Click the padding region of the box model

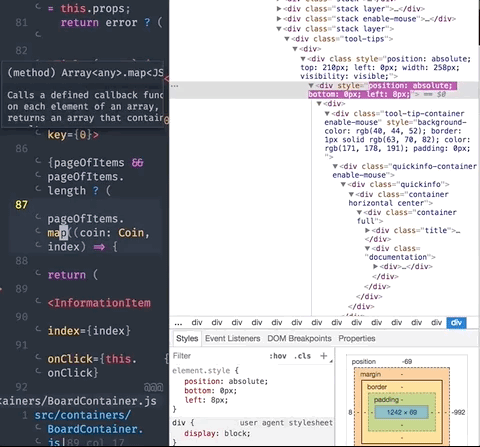[402, 399]
